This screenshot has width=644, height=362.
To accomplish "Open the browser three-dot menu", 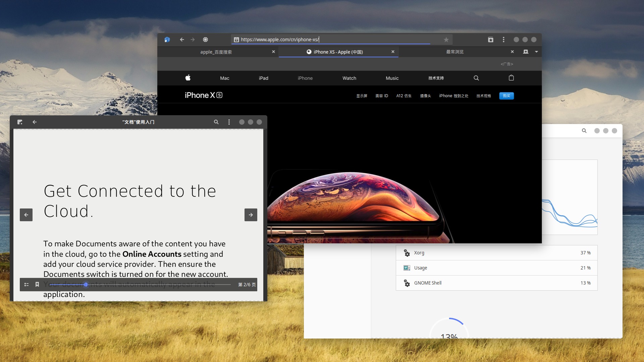I will (503, 40).
